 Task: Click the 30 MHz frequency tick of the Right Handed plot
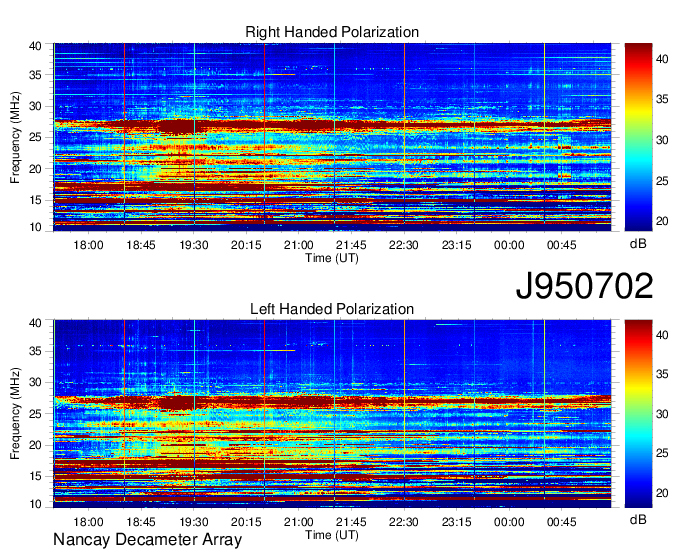coord(35,106)
